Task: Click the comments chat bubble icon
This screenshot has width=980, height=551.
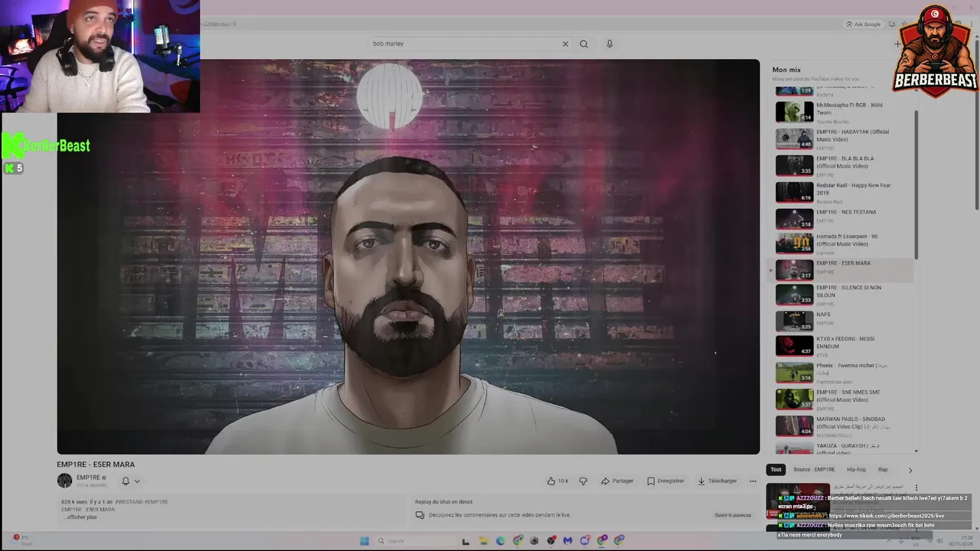Action: coord(420,515)
